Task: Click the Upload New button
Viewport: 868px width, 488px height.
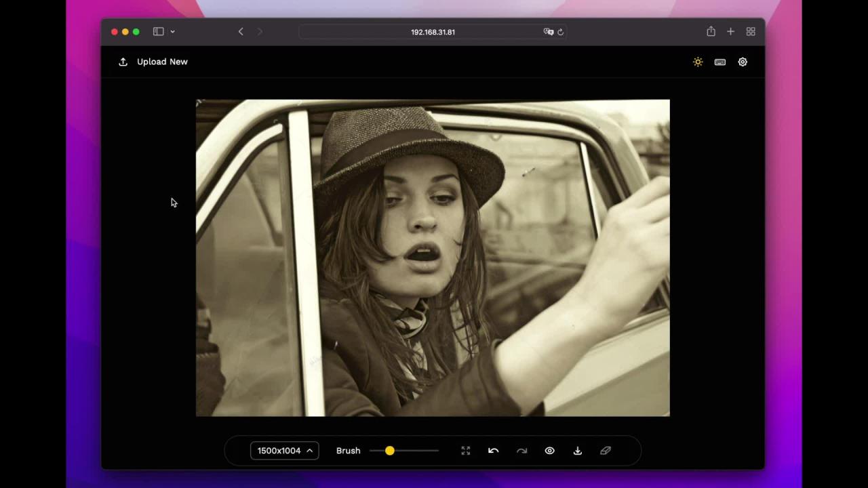Action: (153, 62)
